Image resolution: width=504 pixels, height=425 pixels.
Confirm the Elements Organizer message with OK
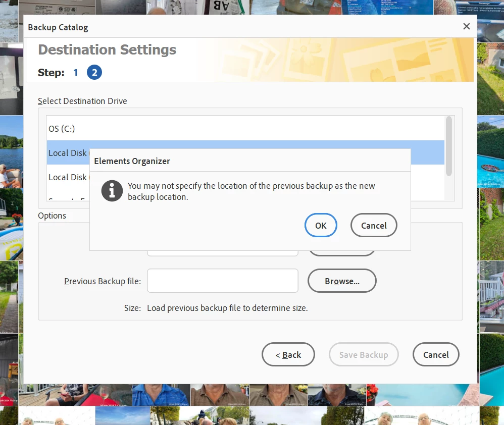point(321,226)
